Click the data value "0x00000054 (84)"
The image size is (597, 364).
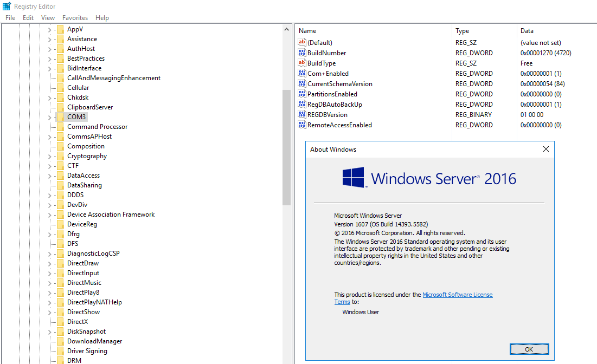click(543, 83)
